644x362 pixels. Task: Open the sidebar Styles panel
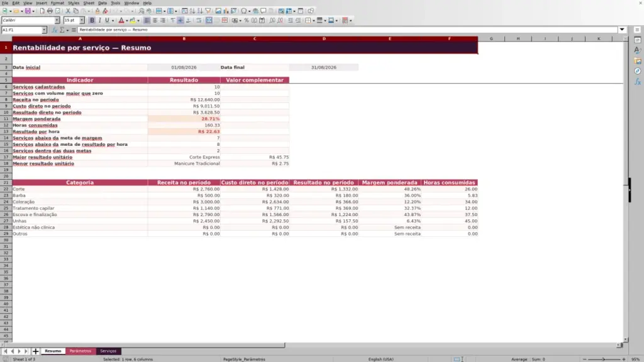coord(638,50)
